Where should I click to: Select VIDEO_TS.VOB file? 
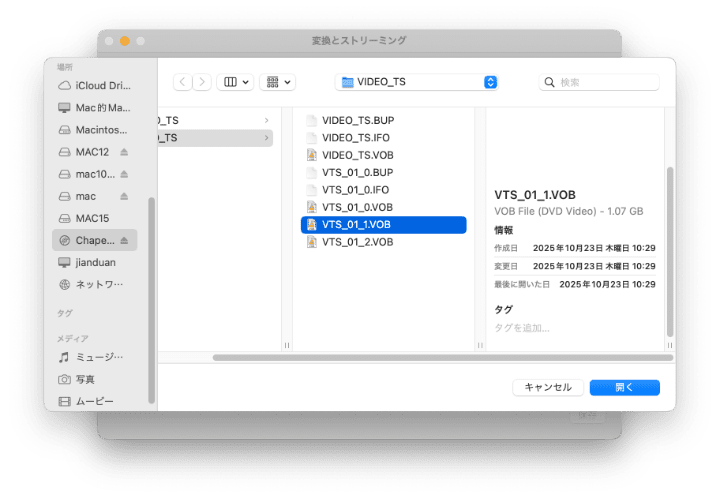click(x=384, y=155)
